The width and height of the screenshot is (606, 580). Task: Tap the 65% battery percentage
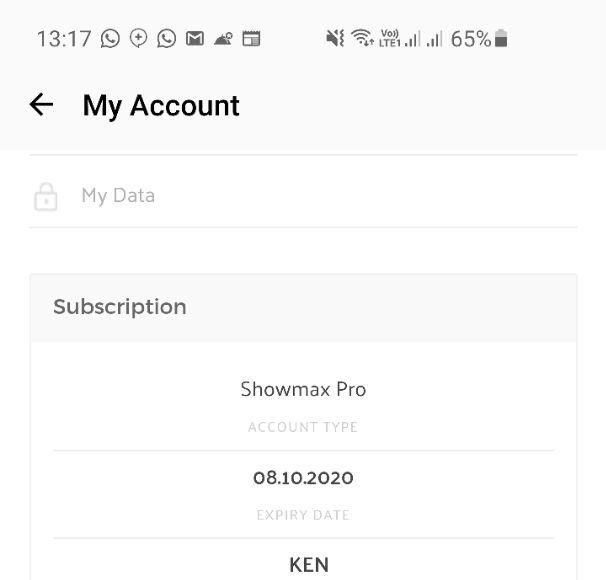[471, 39]
